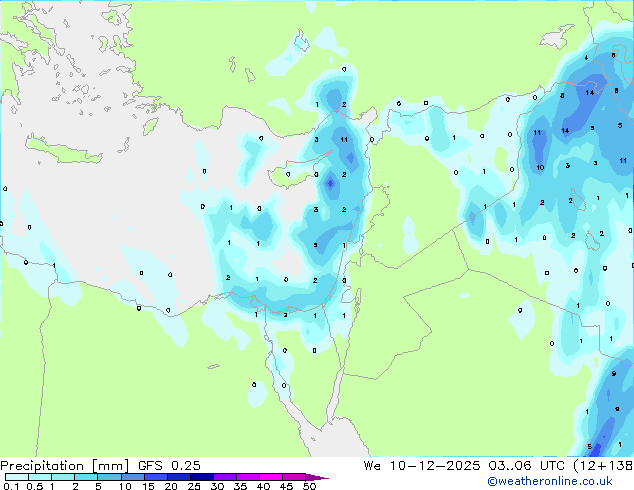Click the "Precipitation [mm]" title text
The height and width of the screenshot is (490, 634).
coord(65,466)
